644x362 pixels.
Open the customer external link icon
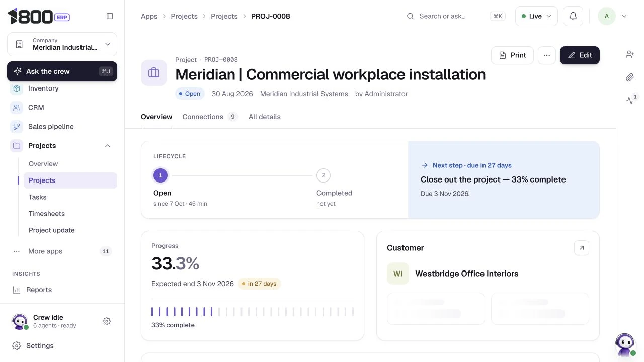(581, 248)
